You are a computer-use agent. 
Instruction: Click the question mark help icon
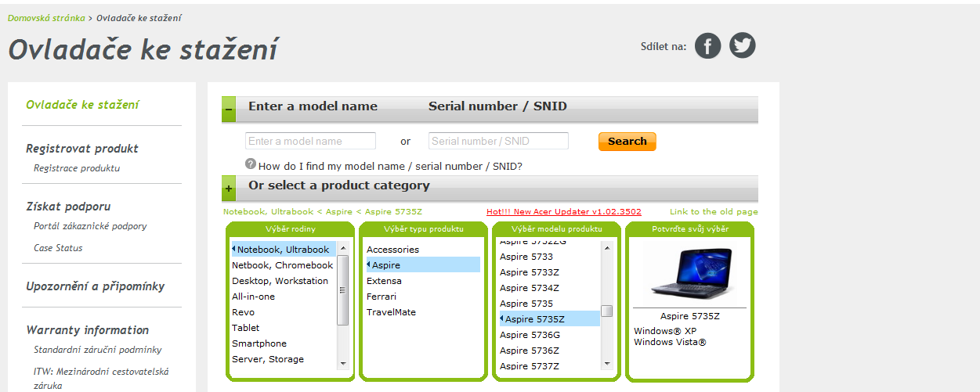(251, 164)
